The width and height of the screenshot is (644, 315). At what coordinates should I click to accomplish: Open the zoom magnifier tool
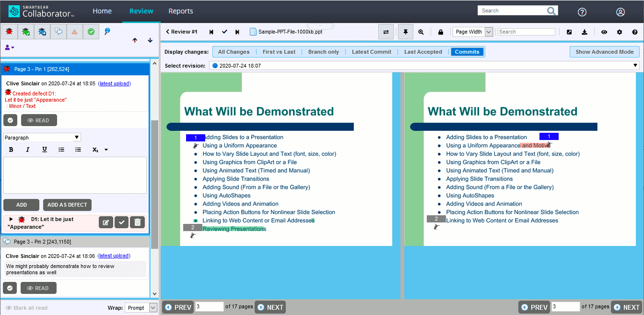(421, 31)
